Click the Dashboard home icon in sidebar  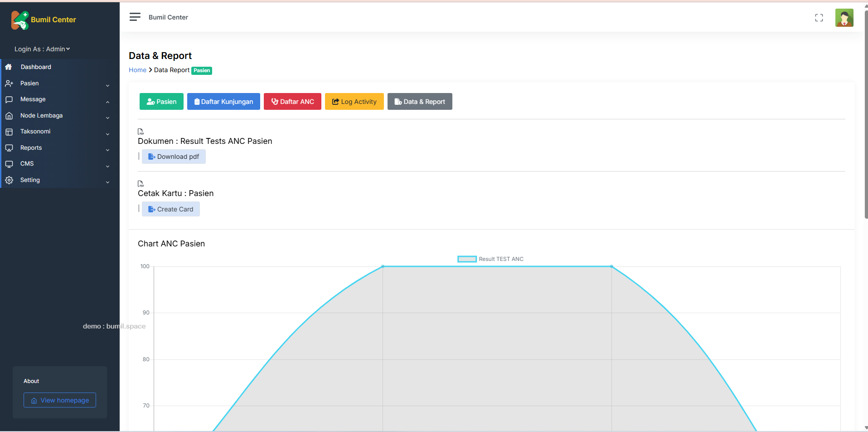pos(9,67)
